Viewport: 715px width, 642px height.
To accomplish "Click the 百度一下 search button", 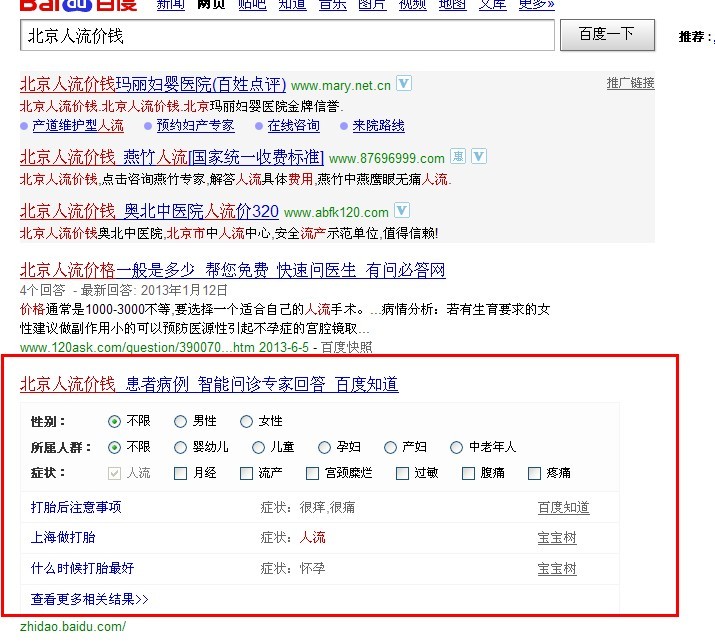I will click(x=607, y=35).
